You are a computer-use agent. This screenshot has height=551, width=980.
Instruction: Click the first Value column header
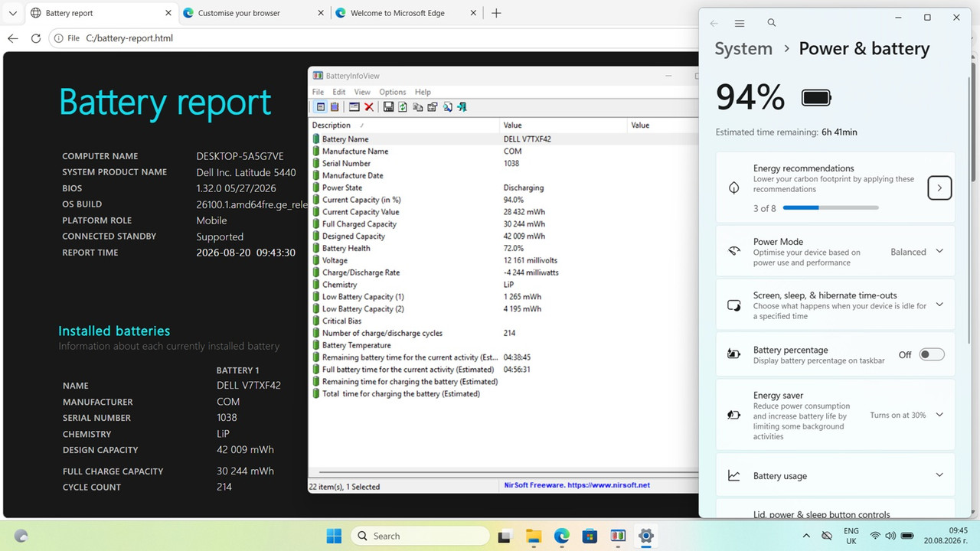click(563, 126)
